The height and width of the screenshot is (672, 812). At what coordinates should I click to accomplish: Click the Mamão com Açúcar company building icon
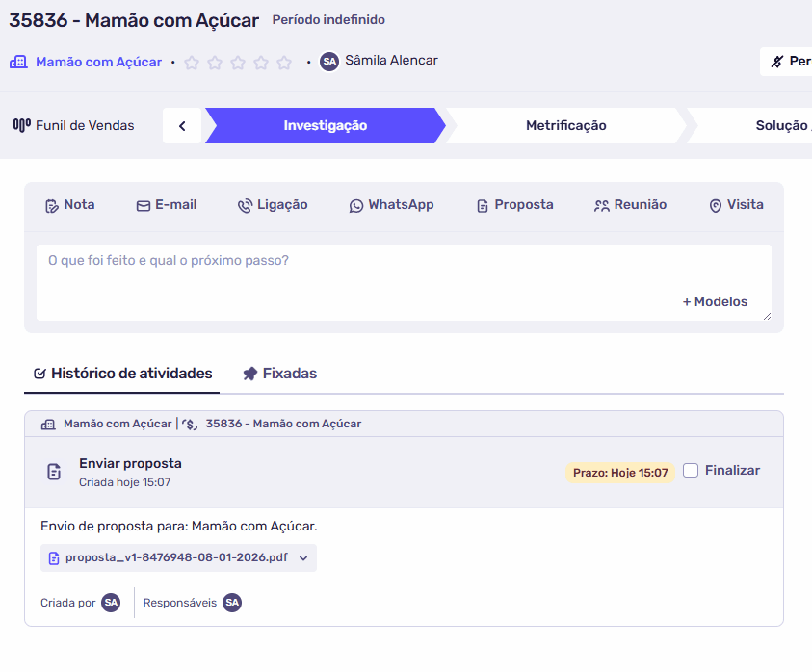[x=18, y=62]
